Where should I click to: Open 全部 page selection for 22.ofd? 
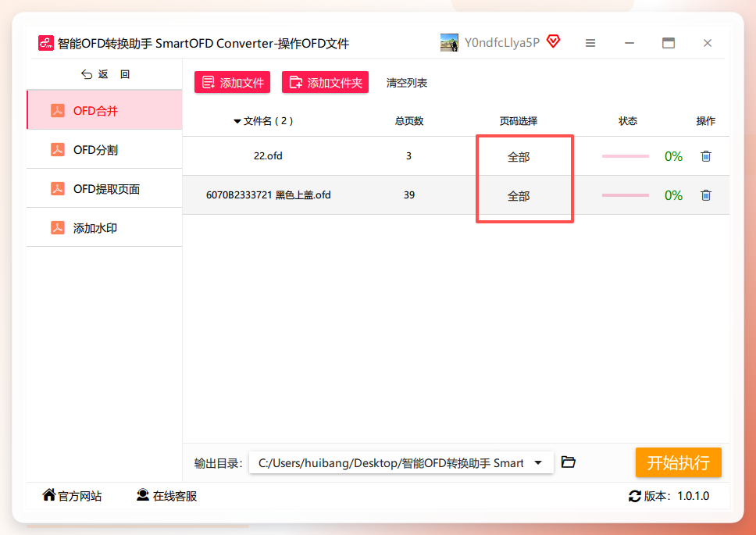pos(519,157)
